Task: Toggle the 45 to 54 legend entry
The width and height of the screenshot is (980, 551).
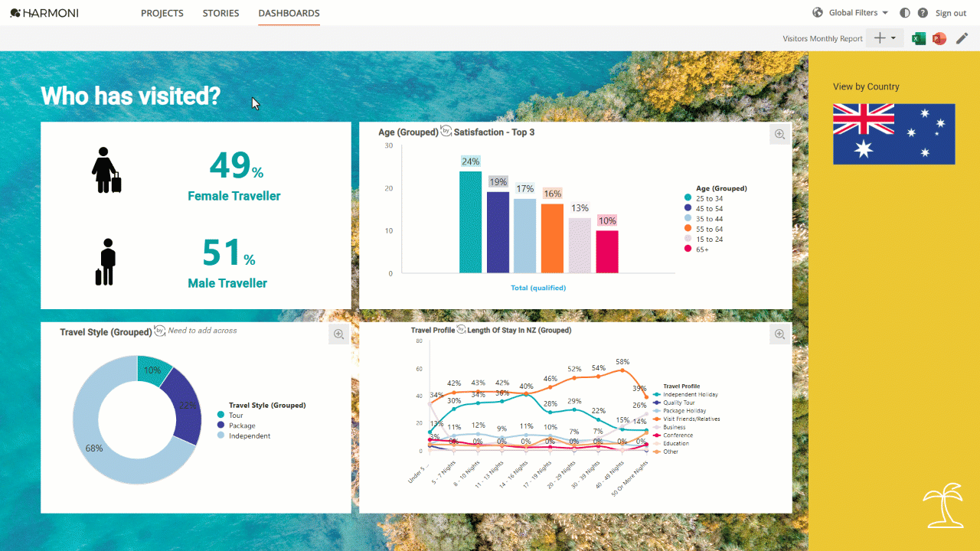Action: coord(704,208)
